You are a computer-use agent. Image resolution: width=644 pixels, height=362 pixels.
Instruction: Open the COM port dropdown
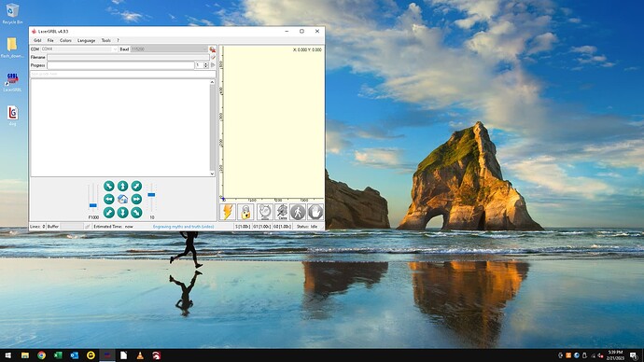79,49
